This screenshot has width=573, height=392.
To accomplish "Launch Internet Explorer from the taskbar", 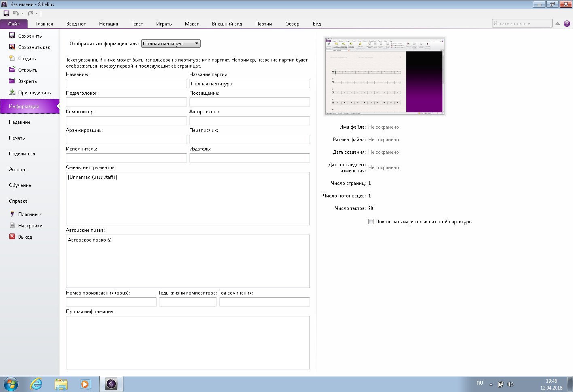I will click(x=36, y=384).
